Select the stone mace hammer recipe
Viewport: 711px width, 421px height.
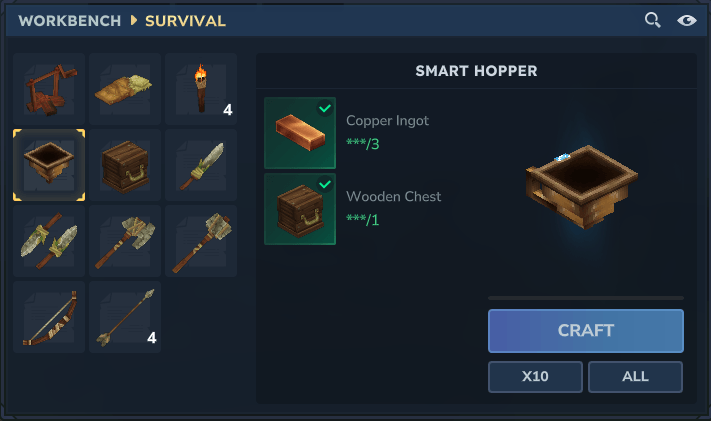(201, 241)
